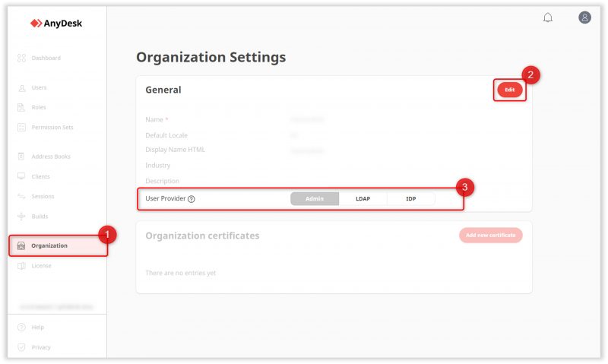Click the Name field label
This screenshot has height=364, width=608.
pyautogui.click(x=157, y=119)
